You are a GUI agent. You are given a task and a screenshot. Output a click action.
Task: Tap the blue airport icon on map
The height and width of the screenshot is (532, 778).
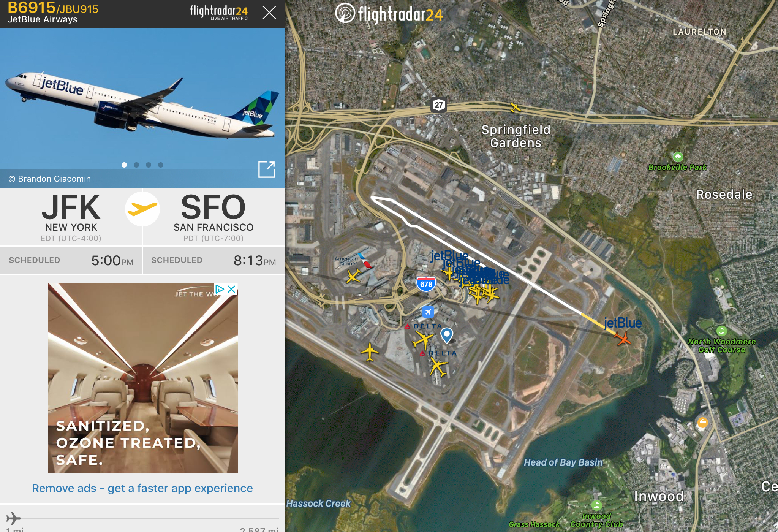pos(428,312)
